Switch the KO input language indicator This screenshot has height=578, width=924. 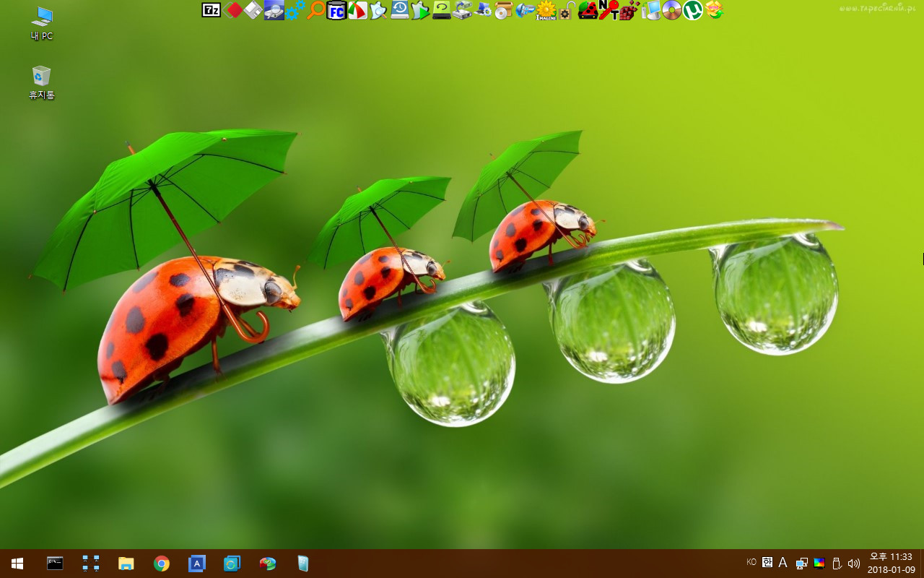click(751, 562)
